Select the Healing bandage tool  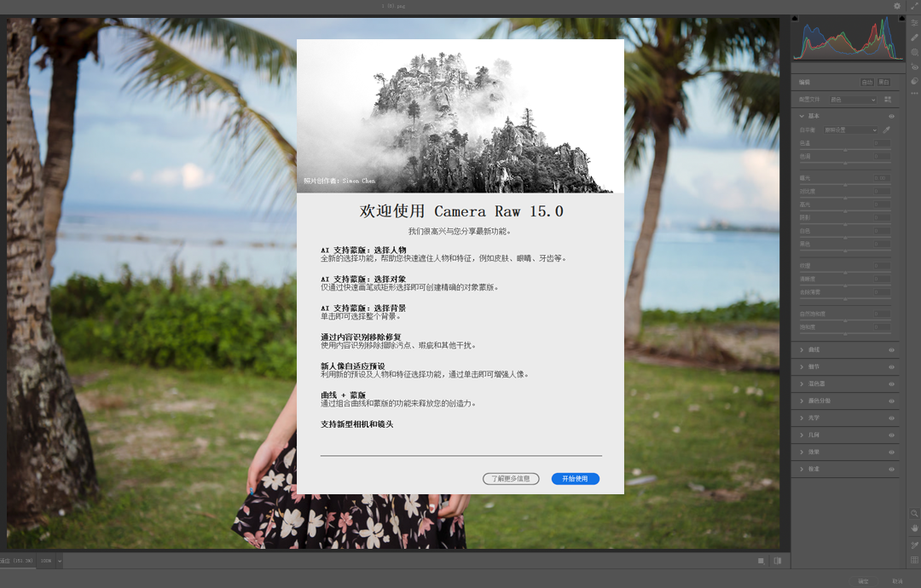coord(914,37)
